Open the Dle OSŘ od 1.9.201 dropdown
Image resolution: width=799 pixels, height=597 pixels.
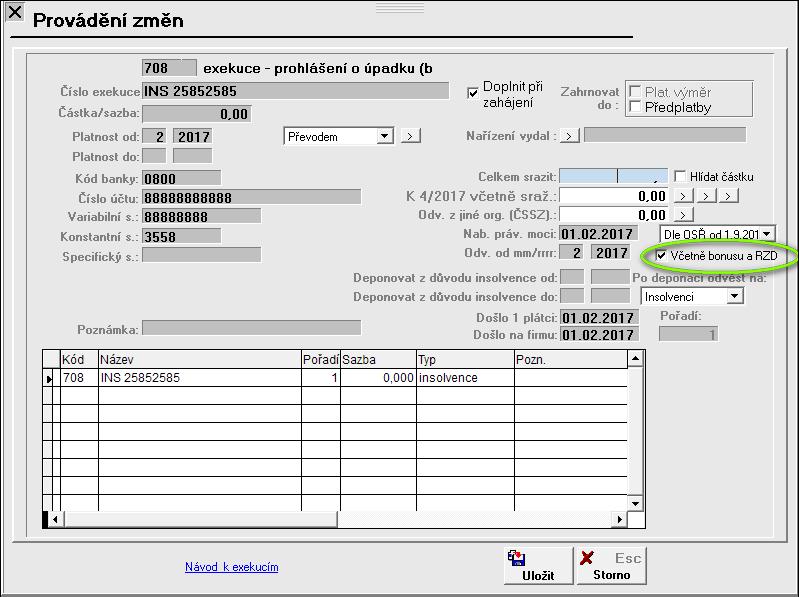(x=767, y=234)
